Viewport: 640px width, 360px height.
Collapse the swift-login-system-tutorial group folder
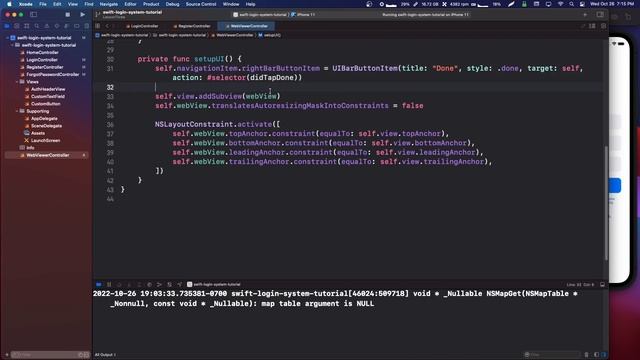tap(12, 45)
